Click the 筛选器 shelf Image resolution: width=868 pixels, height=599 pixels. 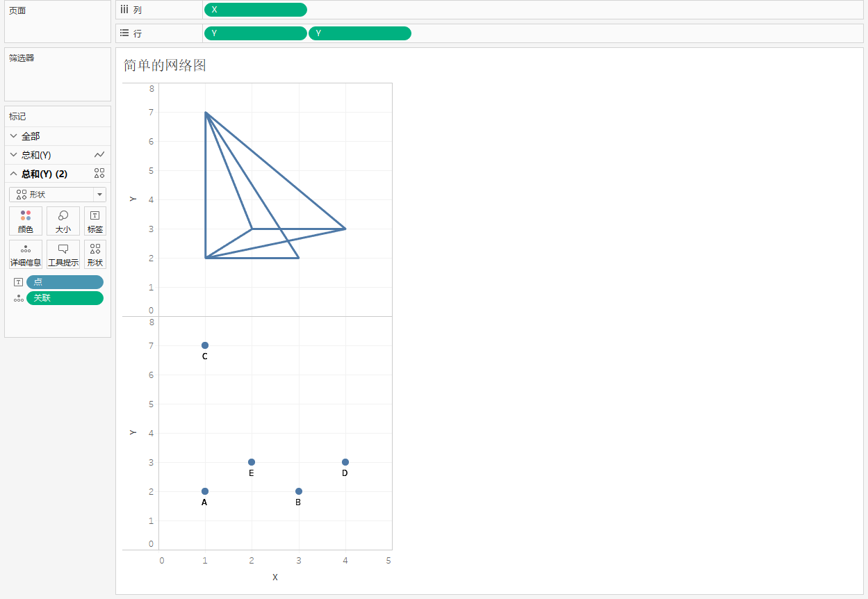pyautogui.click(x=58, y=74)
